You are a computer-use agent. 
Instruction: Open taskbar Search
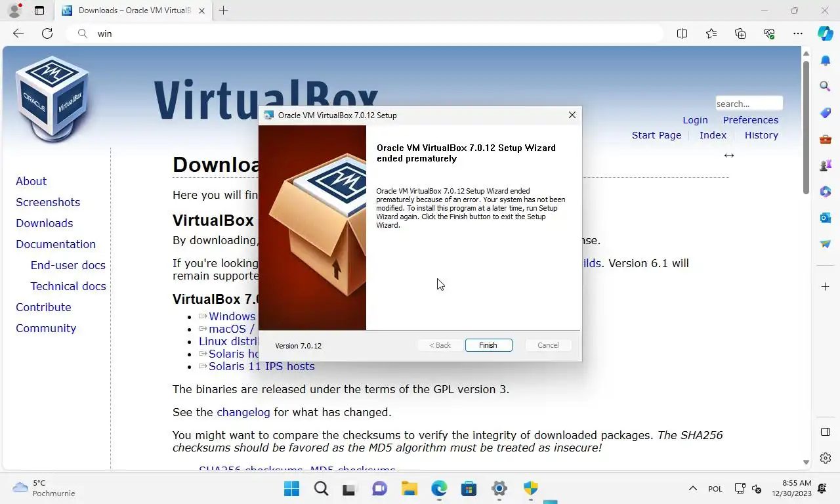pos(321,489)
